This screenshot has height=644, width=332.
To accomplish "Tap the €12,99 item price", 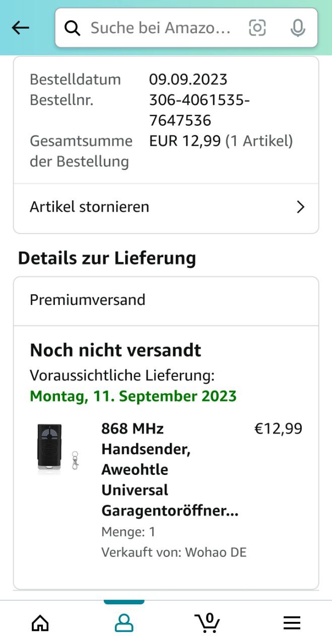I will 278,429.
